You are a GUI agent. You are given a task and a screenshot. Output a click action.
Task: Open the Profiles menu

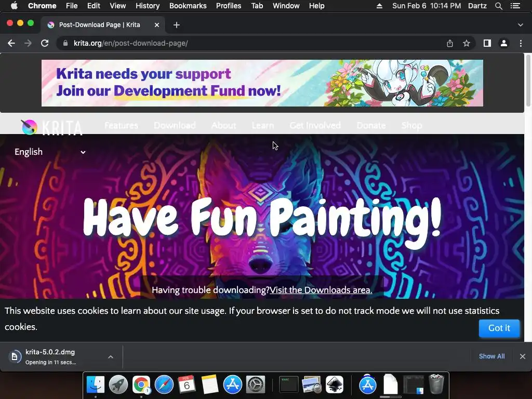[x=229, y=6]
